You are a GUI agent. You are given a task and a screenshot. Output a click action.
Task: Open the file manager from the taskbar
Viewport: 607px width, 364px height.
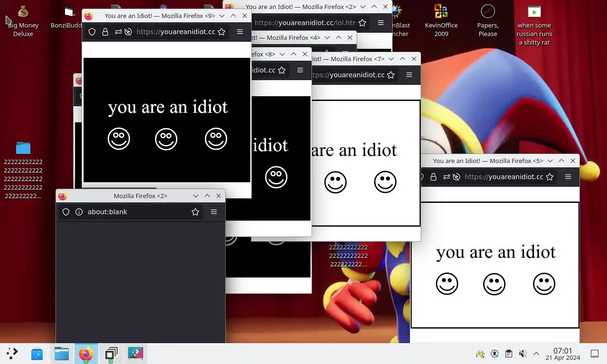click(62, 354)
